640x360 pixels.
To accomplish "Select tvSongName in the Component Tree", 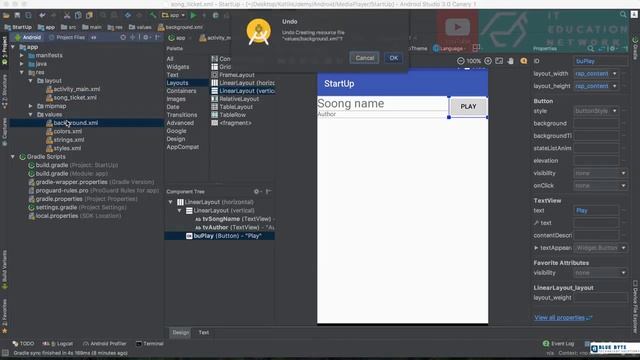I will coord(234,219).
